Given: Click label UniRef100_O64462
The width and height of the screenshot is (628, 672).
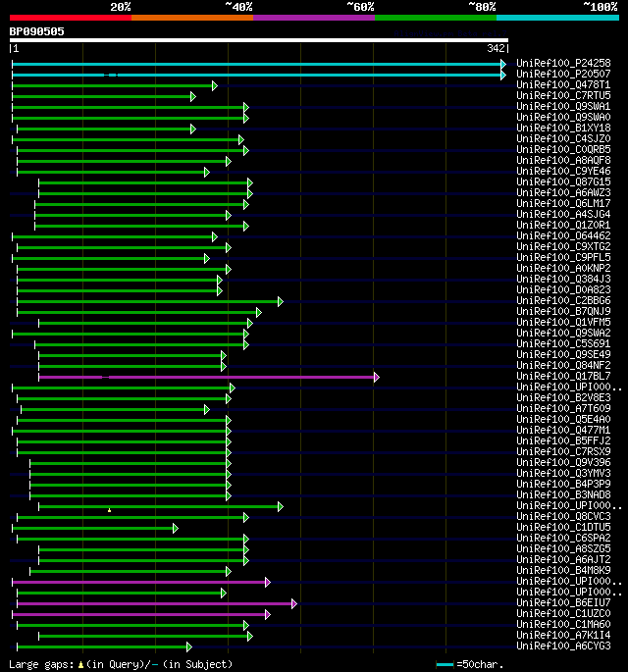Looking at the screenshot, I should pyautogui.click(x=563, y=235).
